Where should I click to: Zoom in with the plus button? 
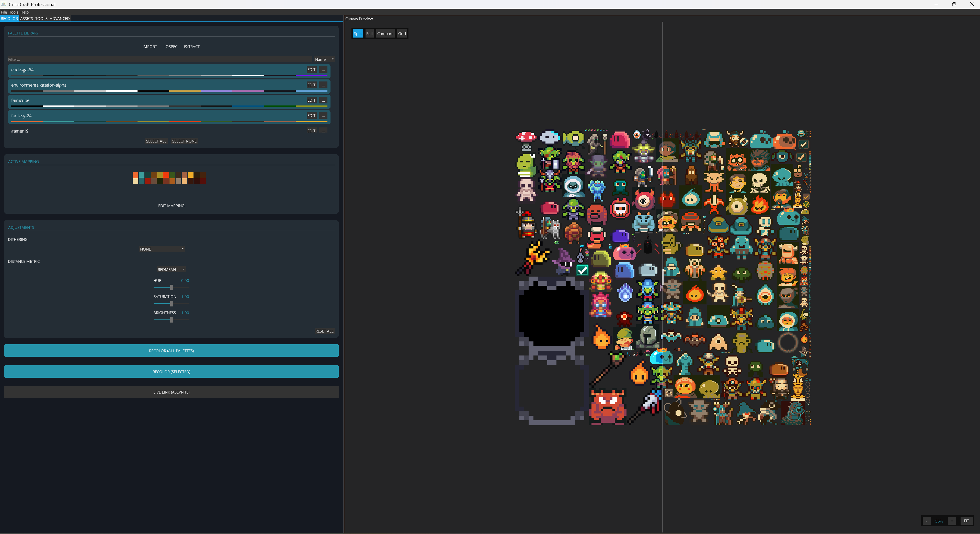pyautogui.click(x=951, y=521)
